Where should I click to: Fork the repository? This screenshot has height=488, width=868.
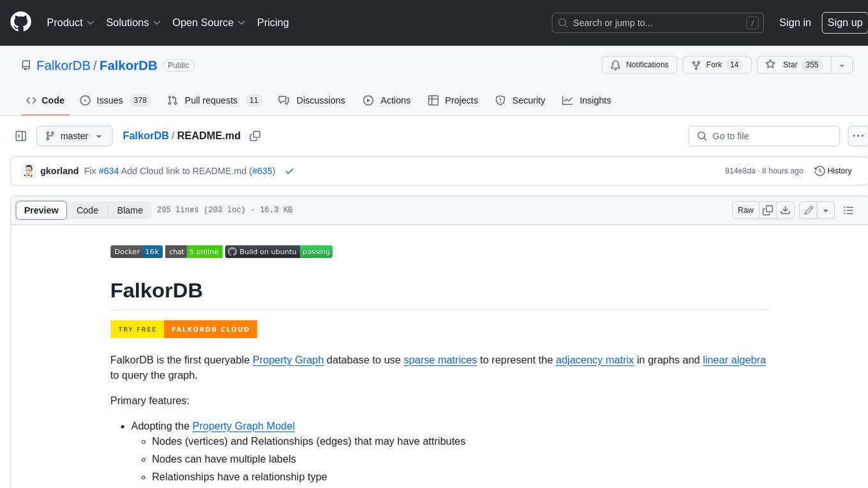coord(717,65)
